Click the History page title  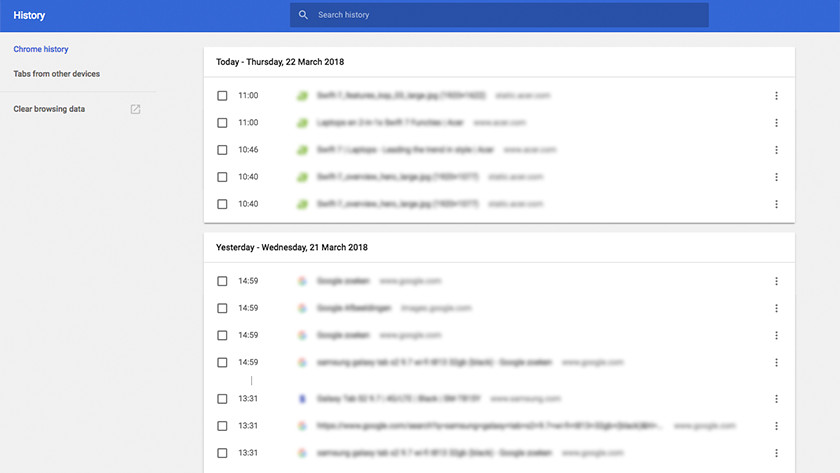(29, 15)
